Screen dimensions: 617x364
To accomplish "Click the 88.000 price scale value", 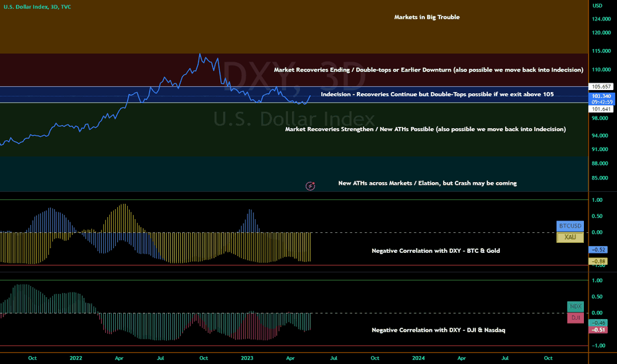I will pos(600,163).
